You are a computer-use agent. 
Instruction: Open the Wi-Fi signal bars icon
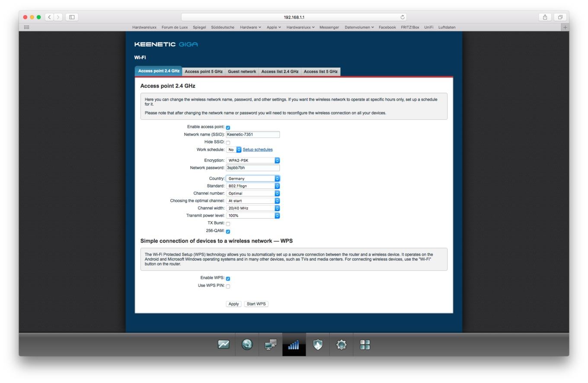click(x=294, y=345)
